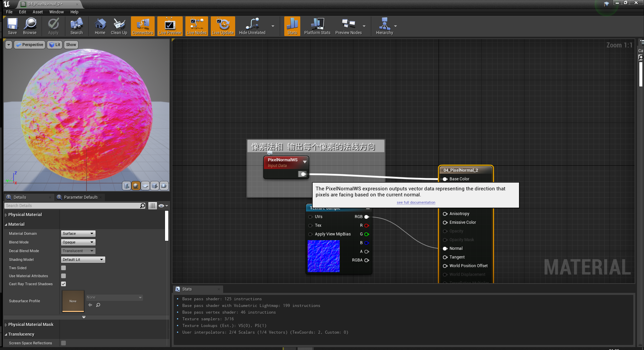Enable Two Sided rendering
The height and width of the screenshot is (350, 644).
coord(63,268)
